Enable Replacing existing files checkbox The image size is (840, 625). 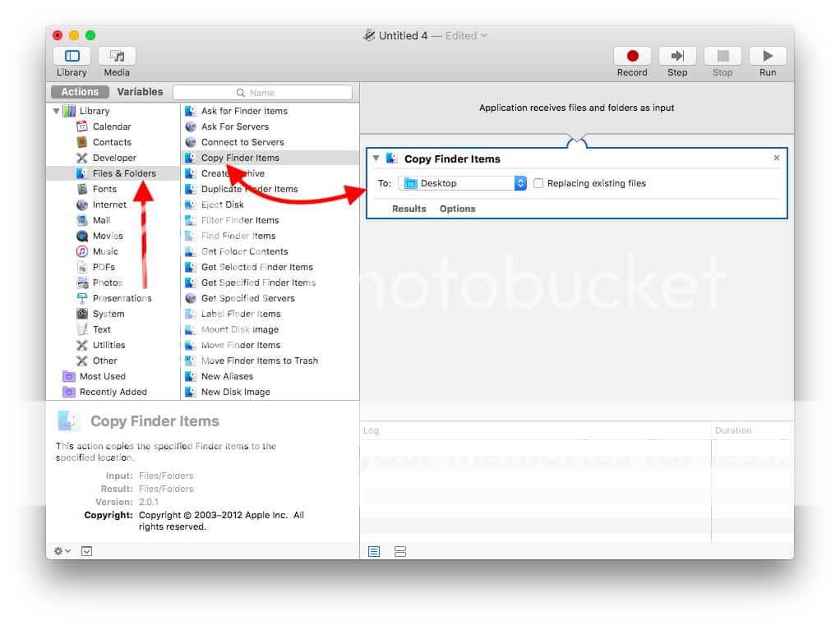tap(538, 183)
